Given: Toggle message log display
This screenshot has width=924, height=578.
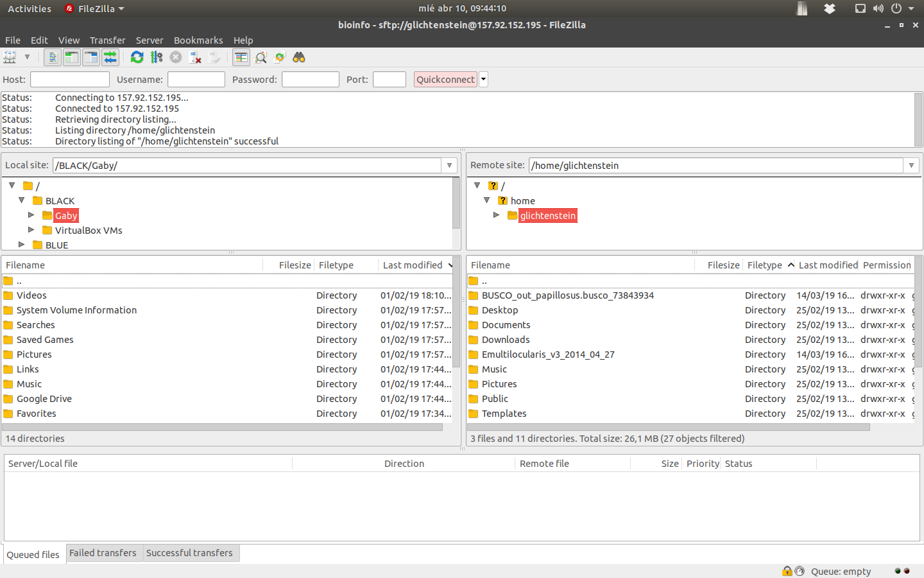Looking at the screenshot, I should (53, 57).
